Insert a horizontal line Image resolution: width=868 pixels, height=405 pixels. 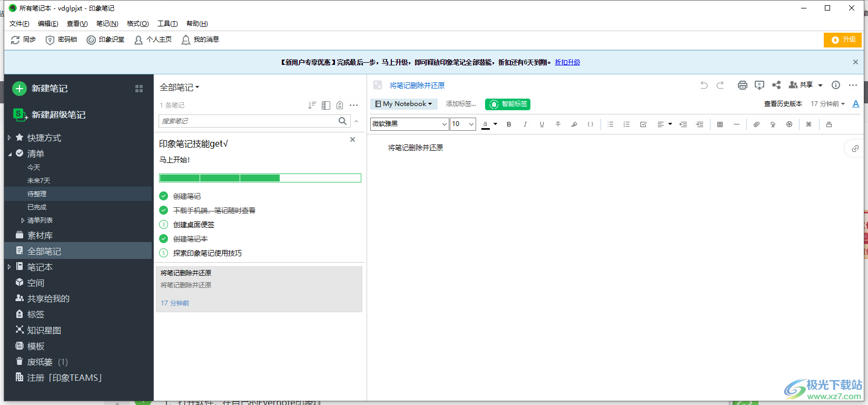736,124
